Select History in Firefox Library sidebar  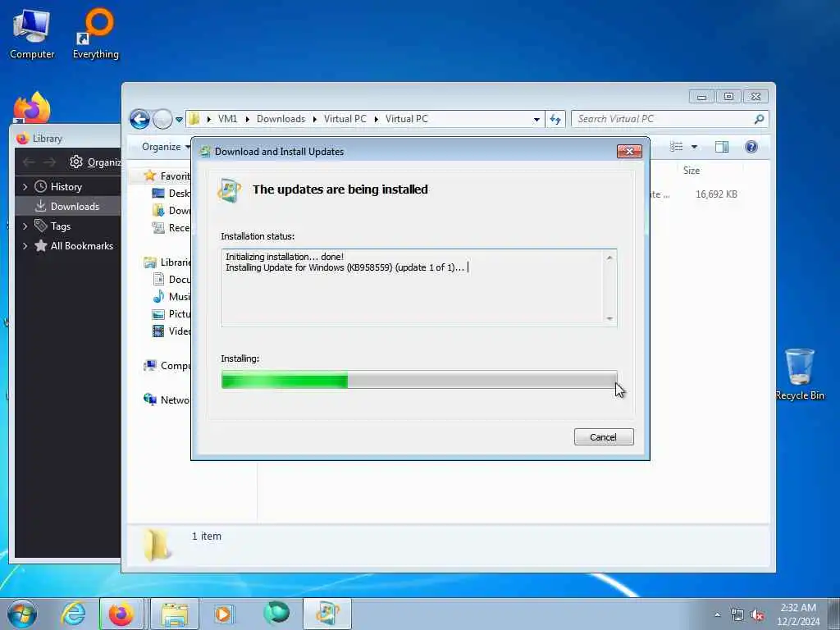(x=66, y=187)
